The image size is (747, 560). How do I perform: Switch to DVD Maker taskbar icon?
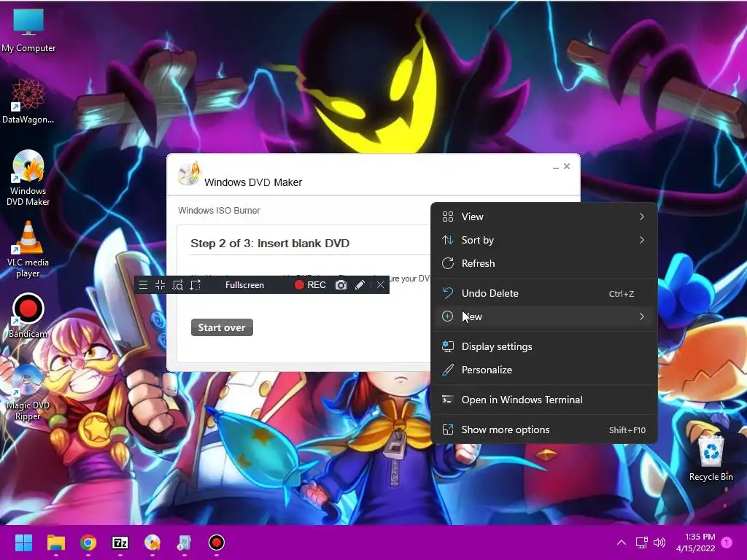click(x=152, y=542)
